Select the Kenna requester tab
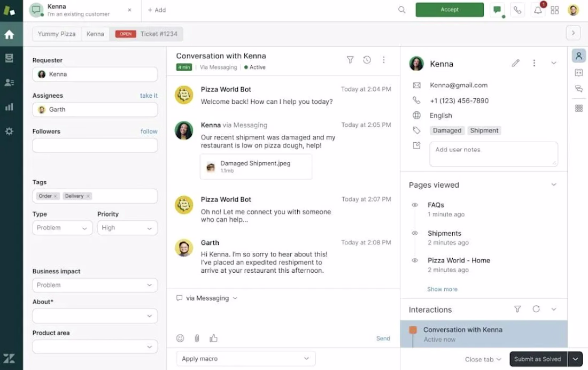The height and width of the screenshot is (370, 588). (95, 34)
